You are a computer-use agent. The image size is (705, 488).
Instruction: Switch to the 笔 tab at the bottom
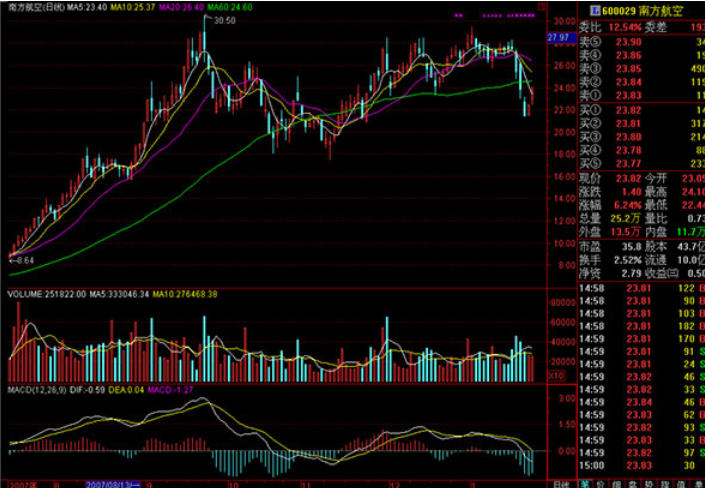(586, 481)
